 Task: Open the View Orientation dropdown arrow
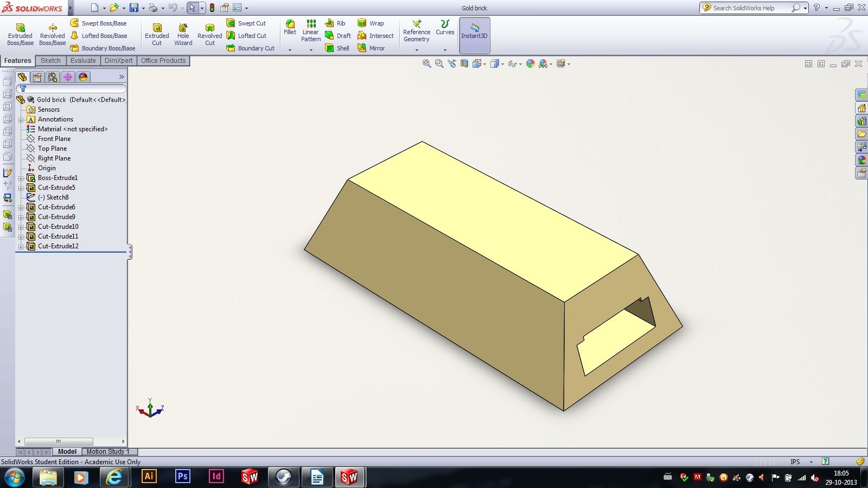click(484, 63)
